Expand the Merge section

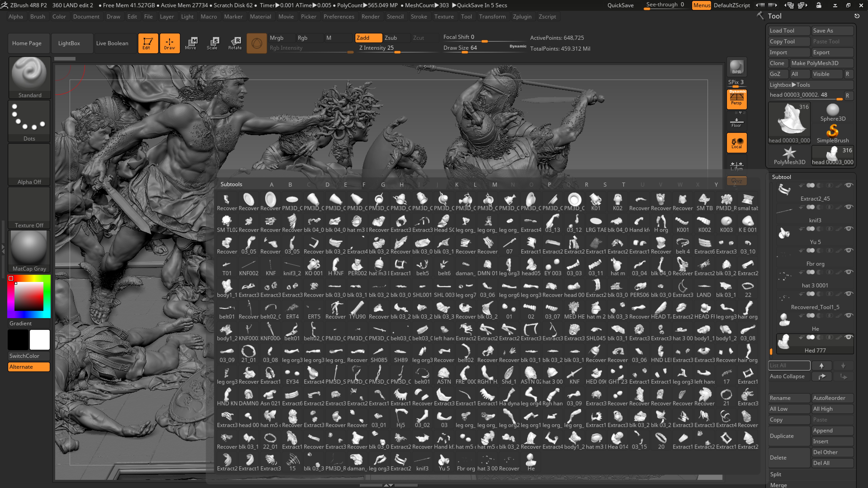coord(778,485)
